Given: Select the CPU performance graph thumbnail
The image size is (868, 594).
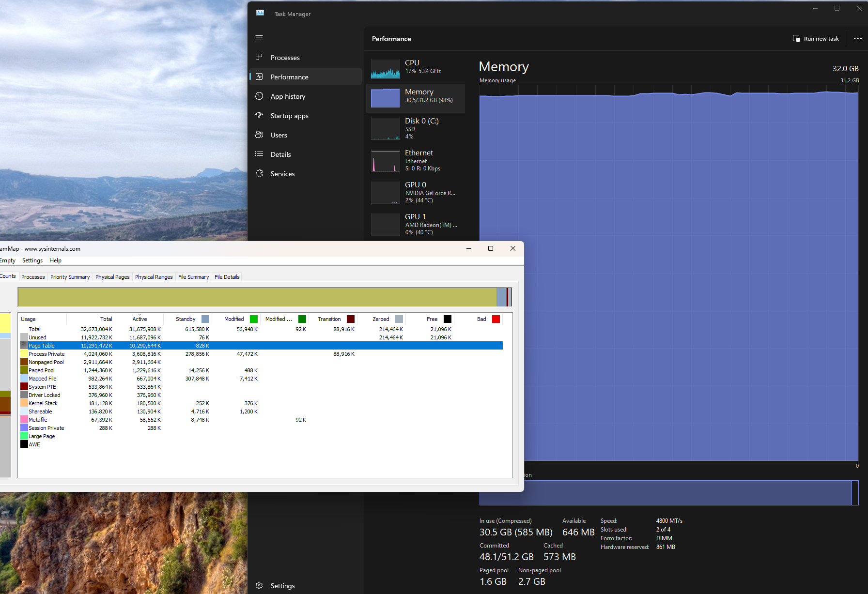Looking at the screenshot, I should click(386, 69).
